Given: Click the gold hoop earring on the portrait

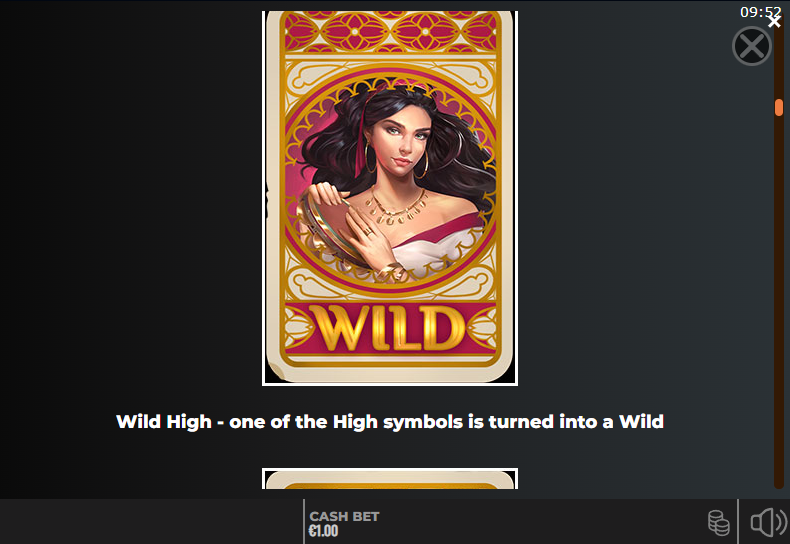Looking at the screenshot, I should coord(372,158).
